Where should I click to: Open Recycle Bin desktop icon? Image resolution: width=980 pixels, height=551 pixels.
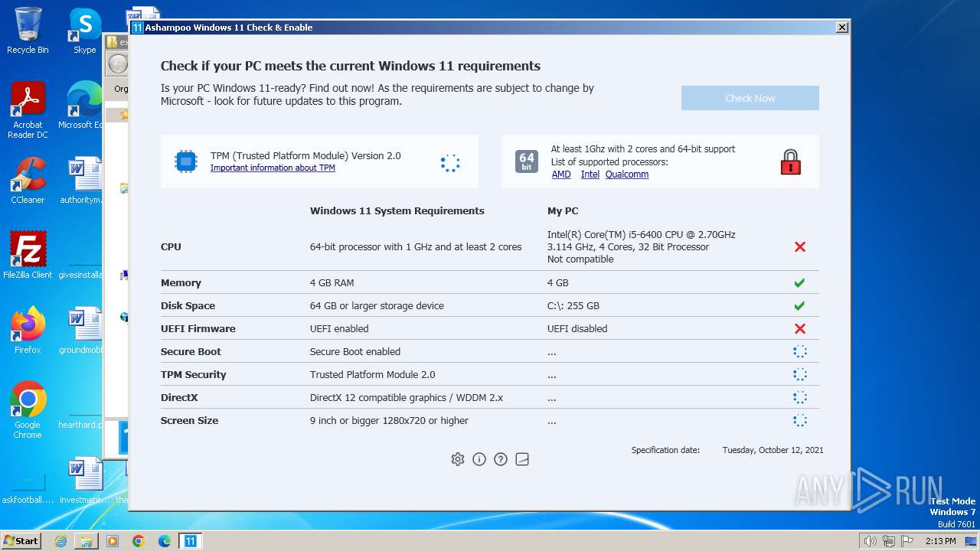click(28, 31)
